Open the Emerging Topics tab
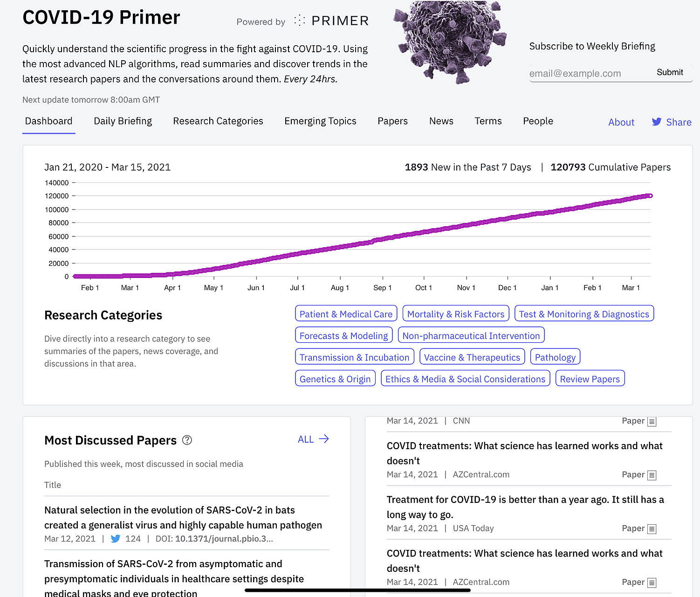 point(320,121)
